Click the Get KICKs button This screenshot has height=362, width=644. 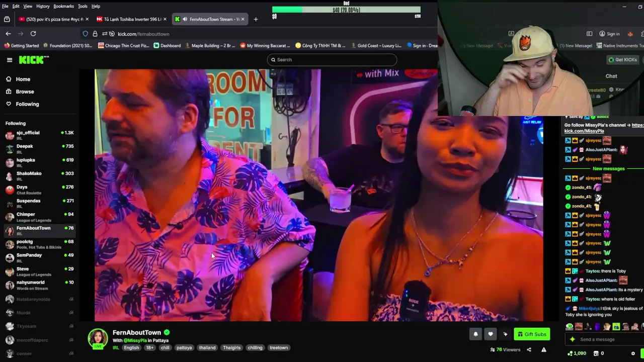click(623, 60)
